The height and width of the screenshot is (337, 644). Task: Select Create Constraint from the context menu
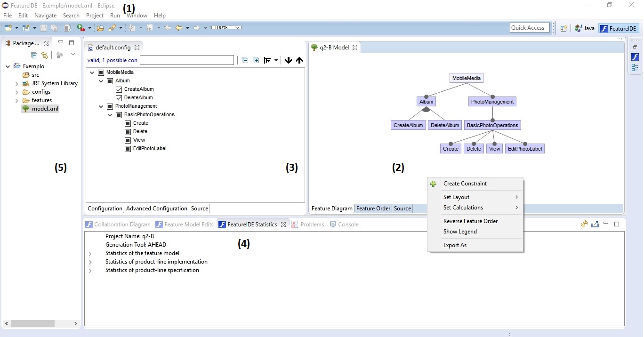click(465, 184)
